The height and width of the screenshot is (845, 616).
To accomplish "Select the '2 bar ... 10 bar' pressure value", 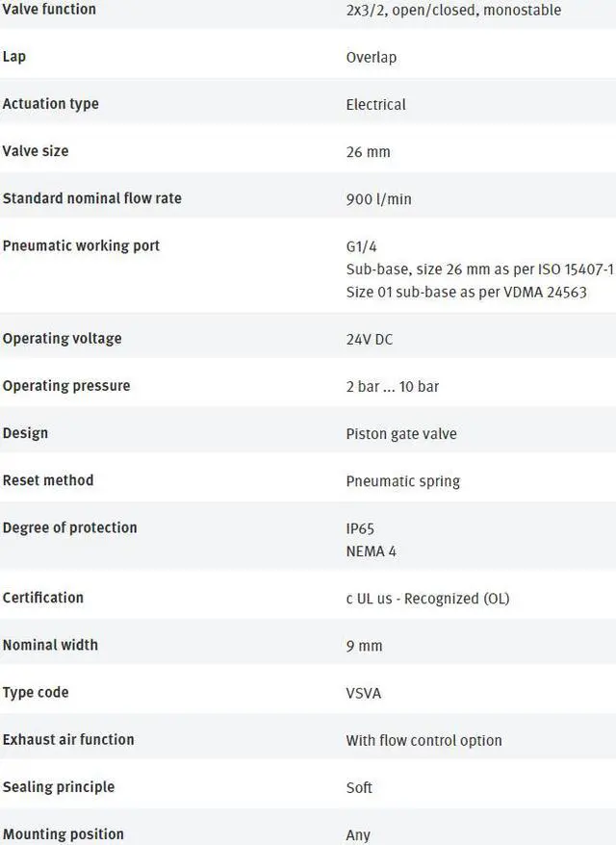I will 393,386.
